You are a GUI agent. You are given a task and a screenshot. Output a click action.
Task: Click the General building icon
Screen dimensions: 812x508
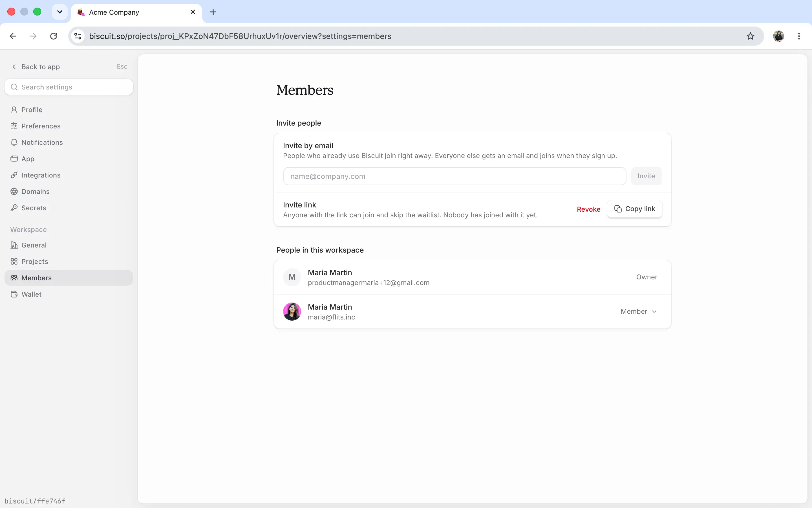[14, 245]
